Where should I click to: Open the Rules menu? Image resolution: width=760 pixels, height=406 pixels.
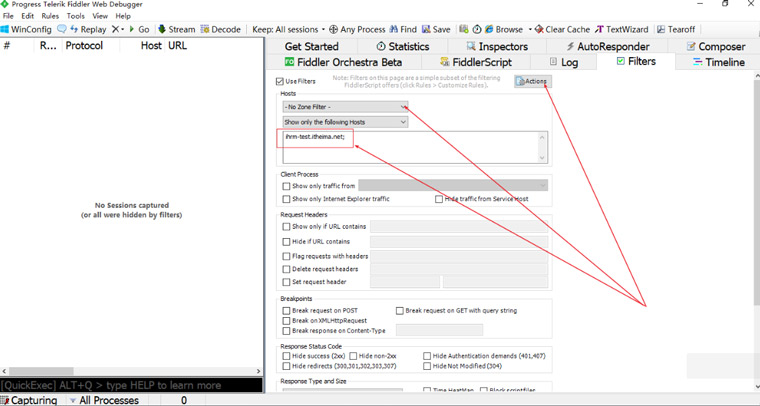pyautogui.click(x=50, y=16)
